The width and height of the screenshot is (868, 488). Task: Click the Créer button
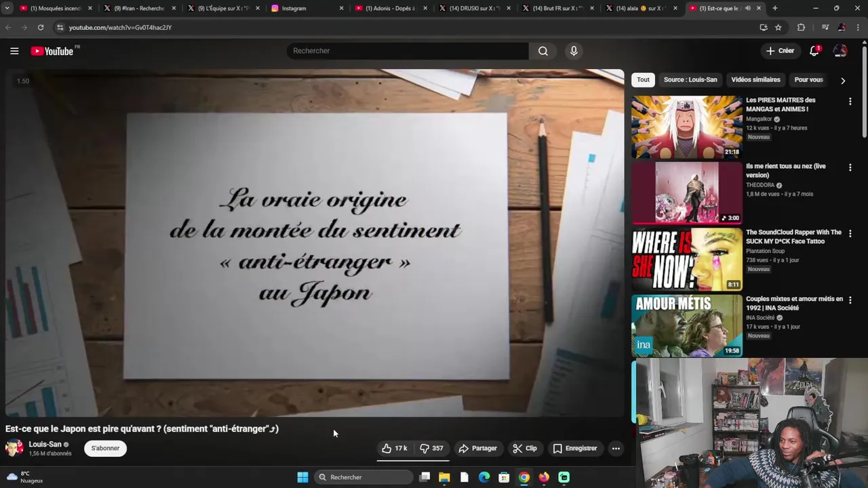tap(780, 51)
